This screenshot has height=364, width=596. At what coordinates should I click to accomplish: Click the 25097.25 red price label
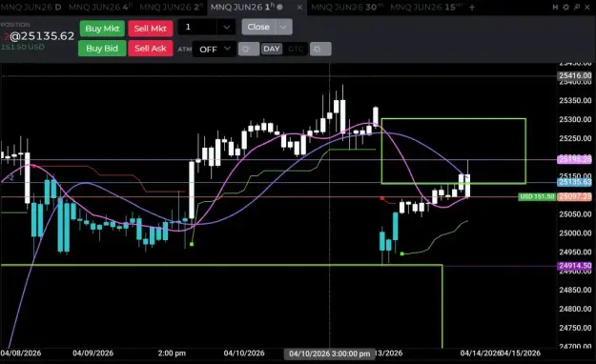pos(575,196)
